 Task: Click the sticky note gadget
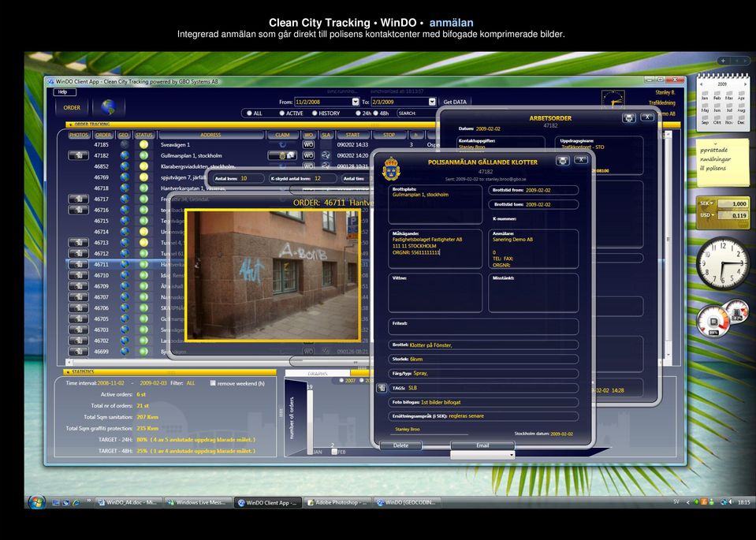coord(722,162)
